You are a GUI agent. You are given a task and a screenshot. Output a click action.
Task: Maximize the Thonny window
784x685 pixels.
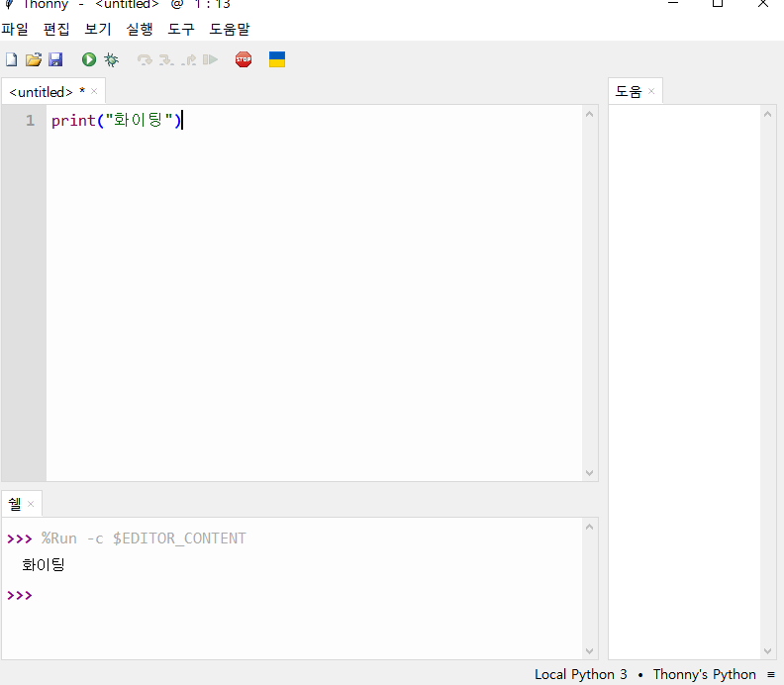718,3
